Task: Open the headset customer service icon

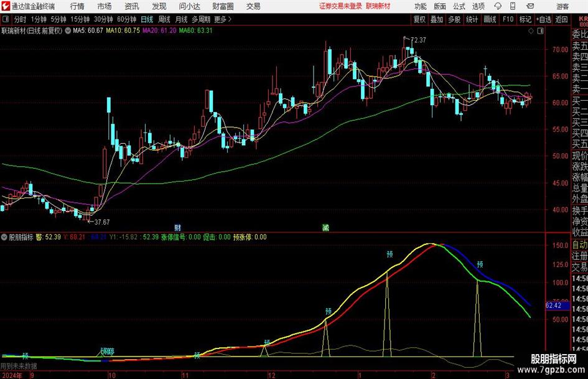Action: point(498,6)
